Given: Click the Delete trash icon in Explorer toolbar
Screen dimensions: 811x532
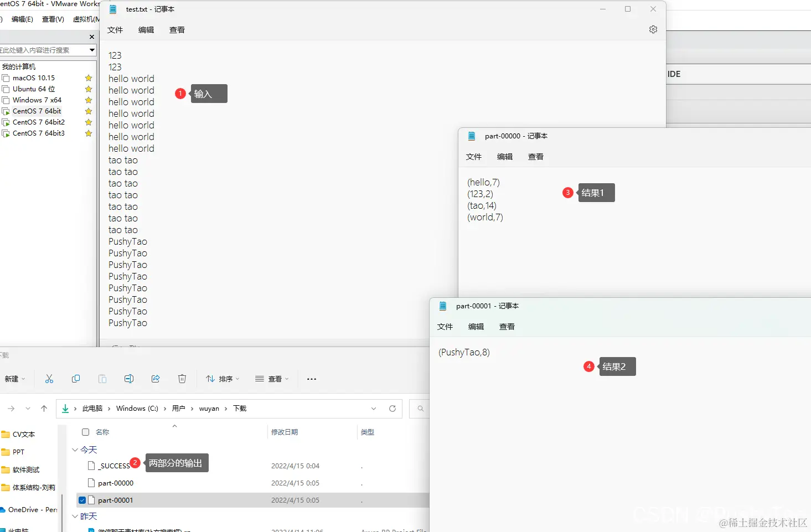Looking at the screenshot, I should click(182, 379).
